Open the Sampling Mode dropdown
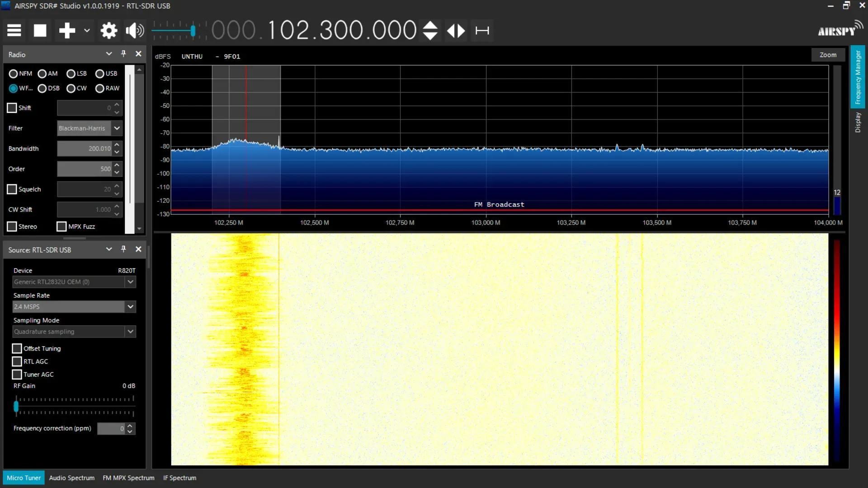Screen dimensions: 868x488 click(130, 331)
